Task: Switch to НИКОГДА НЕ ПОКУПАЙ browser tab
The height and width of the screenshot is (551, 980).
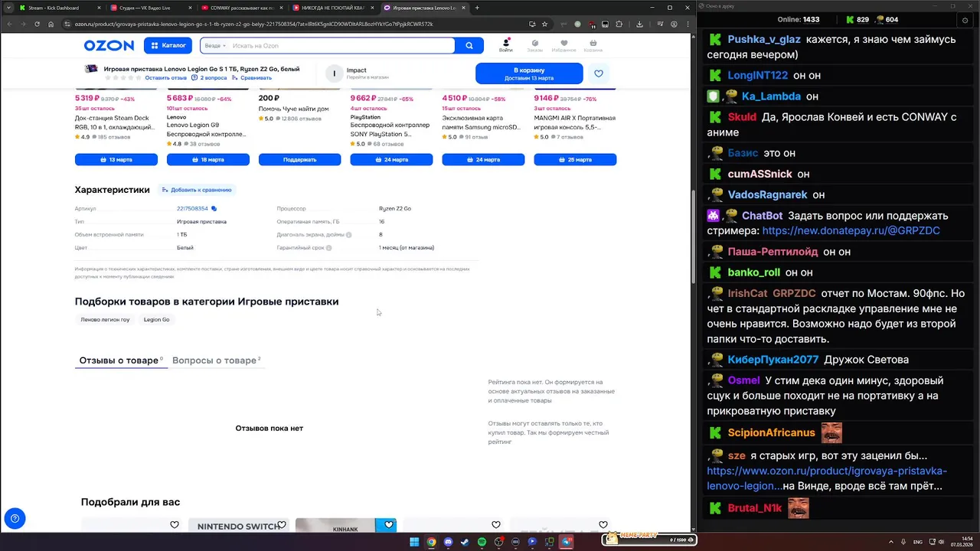Action: pos(333,8)
